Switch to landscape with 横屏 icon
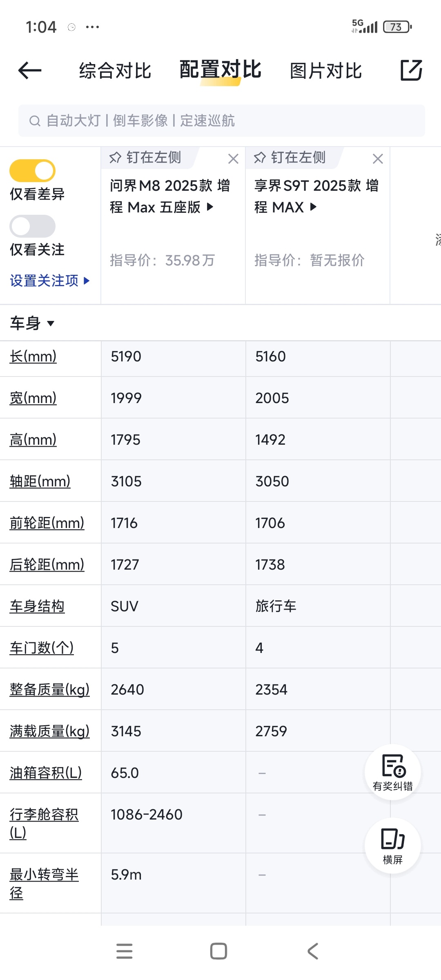The height and width of the screenshot is (980, 441). [x=393, y=846]
